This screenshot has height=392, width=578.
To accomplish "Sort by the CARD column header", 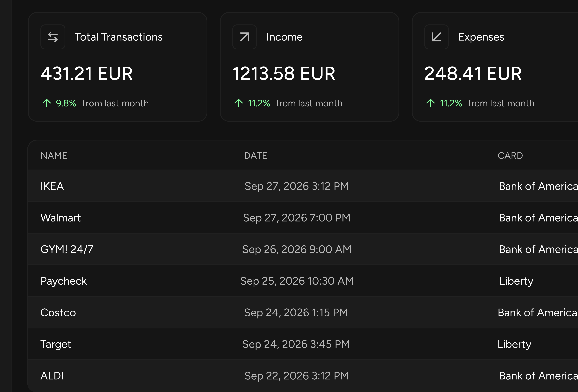I will click(510, 156).
